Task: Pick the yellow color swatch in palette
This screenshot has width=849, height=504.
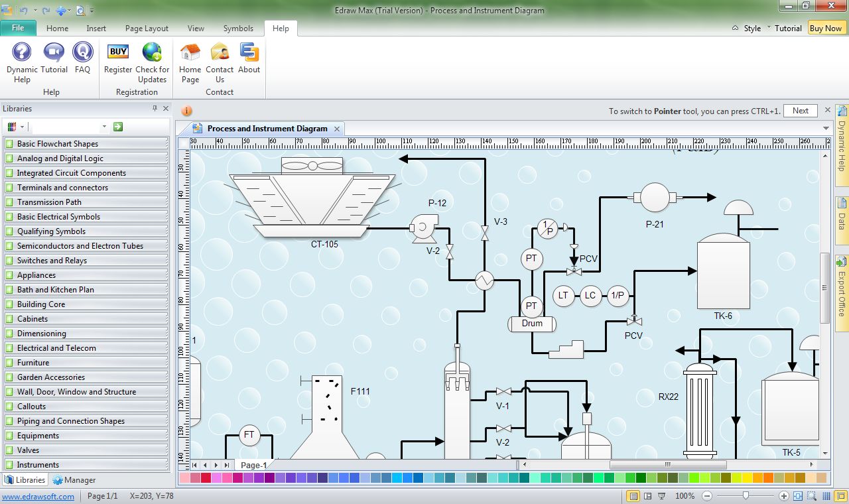Action: pos(747,478)
